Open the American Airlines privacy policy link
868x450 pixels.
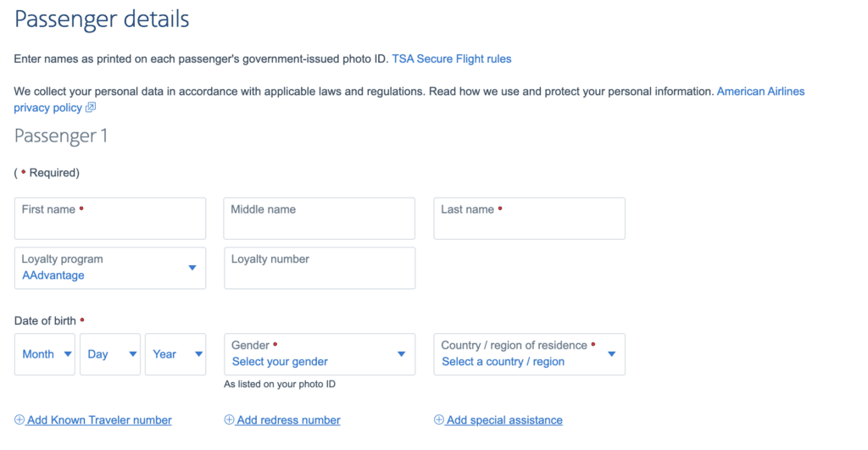tap(760, 91)
